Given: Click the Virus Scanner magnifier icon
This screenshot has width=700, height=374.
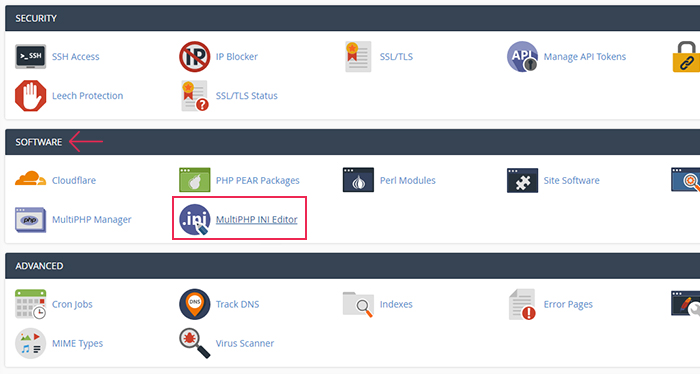Looking at the screenshot, I should pyautogui.click(x=195, y=343).
